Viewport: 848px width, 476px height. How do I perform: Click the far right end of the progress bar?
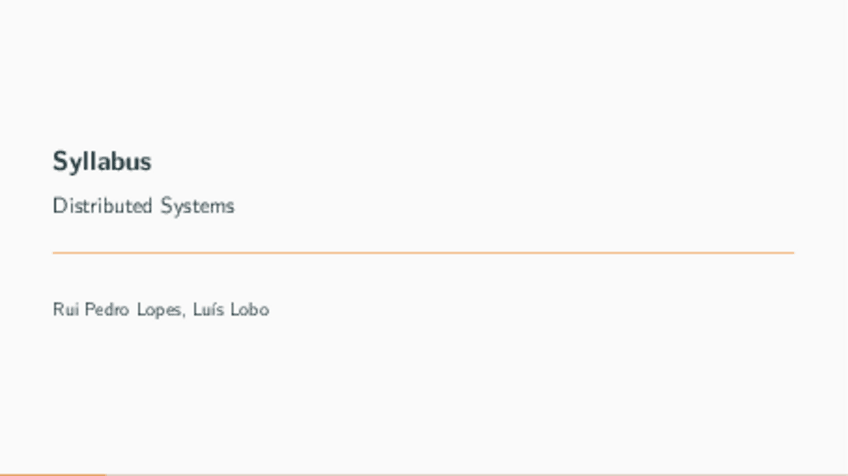pyautogui.click(x=843, y=474)
